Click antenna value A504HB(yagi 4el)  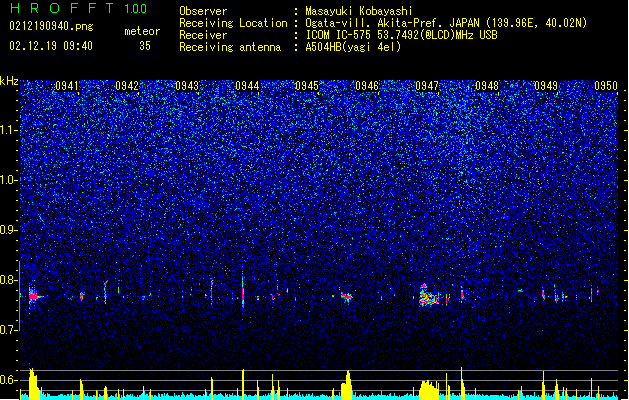353,47
